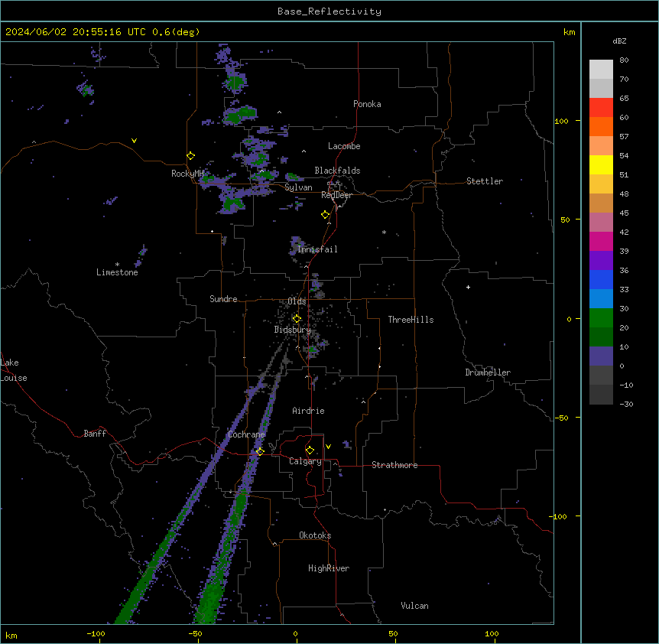
Task: Click the Cochrane city label
Action: tap(246, 434)
